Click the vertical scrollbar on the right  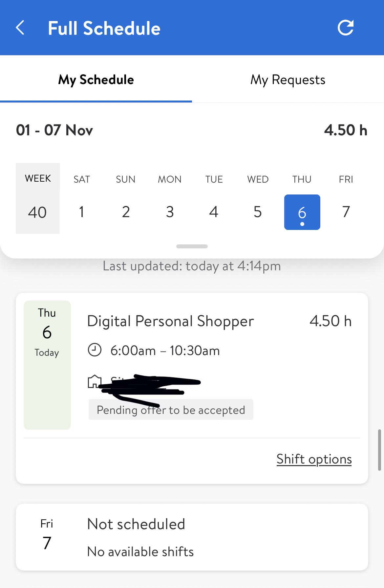coord(379,450)
